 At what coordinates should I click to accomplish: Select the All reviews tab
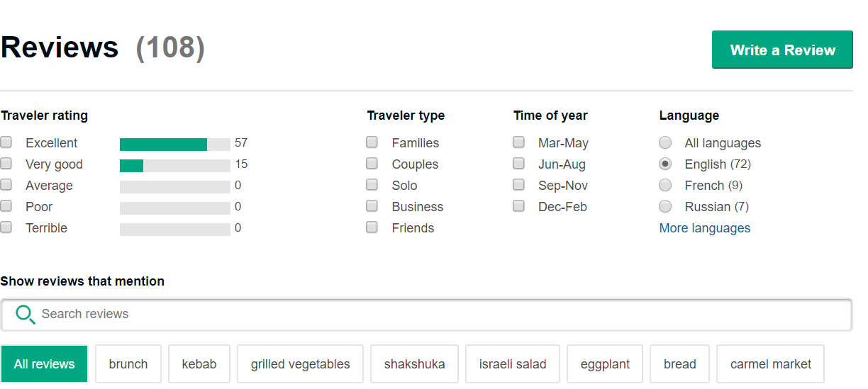coord(44,364)
